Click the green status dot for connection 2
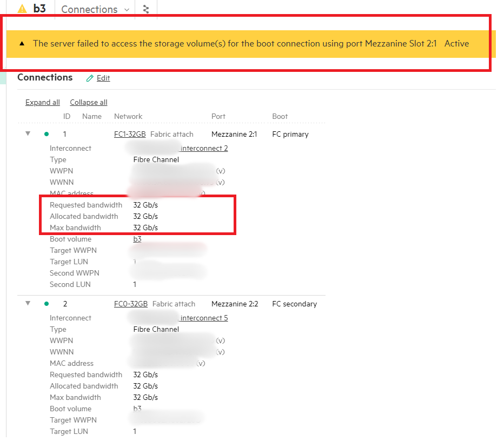504x448 pixels. click(47, 304)
